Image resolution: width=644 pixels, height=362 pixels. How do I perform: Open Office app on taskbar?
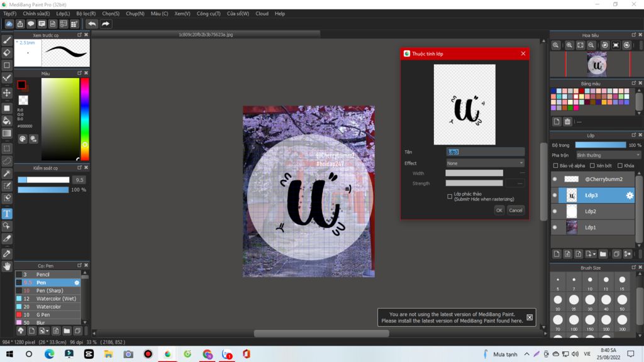pyautogui.click(x=247, y=354)
